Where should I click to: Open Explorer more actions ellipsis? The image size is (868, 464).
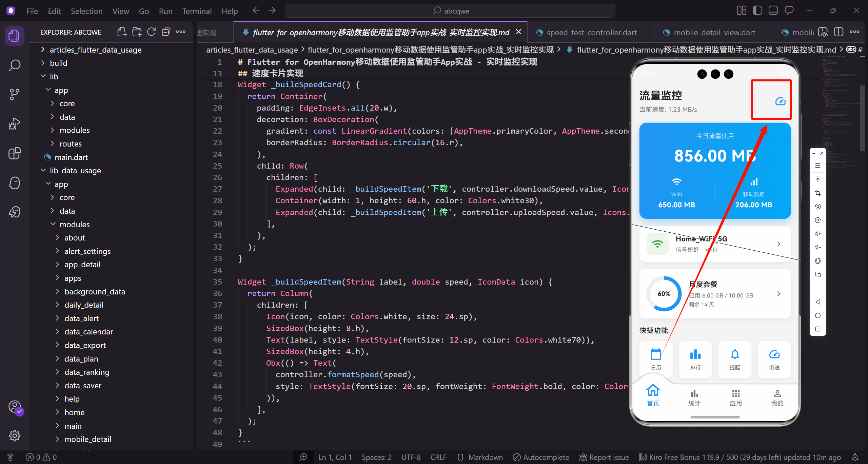(x=181, y=32)
